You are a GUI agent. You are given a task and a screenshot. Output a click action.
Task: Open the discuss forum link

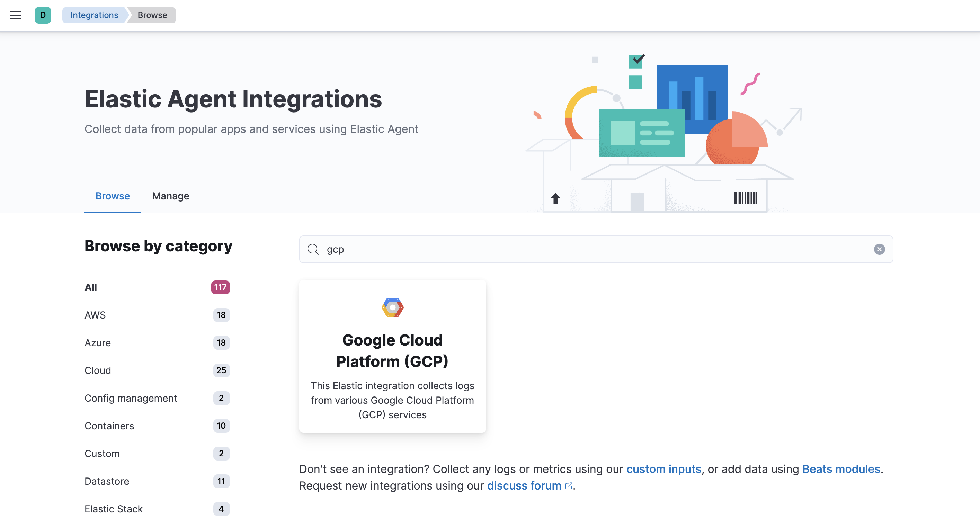524,485
